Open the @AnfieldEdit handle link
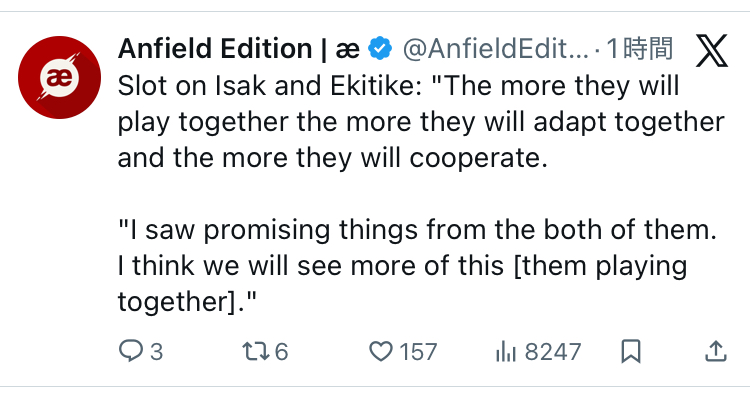750x401 pixels. click(496, 48)
